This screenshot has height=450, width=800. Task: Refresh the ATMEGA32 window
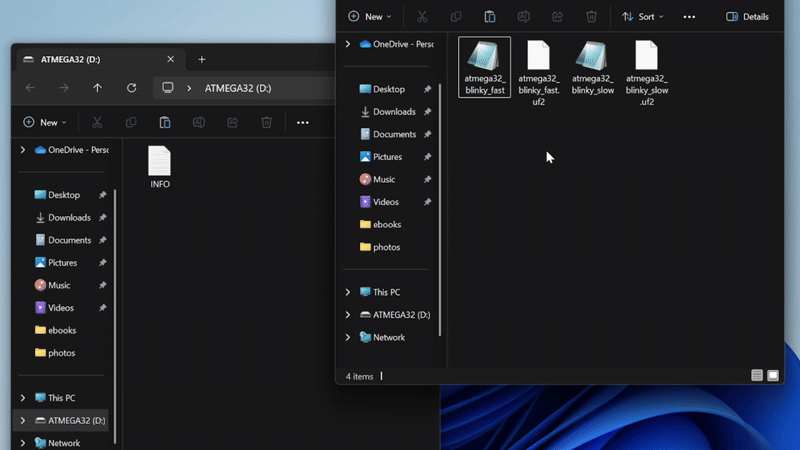pos(132,88)
